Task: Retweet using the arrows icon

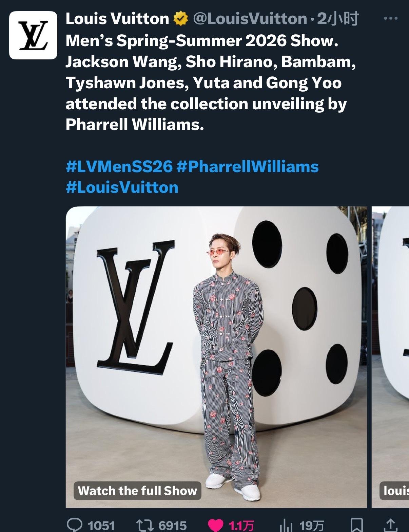Action: click(x=145, y=525)
